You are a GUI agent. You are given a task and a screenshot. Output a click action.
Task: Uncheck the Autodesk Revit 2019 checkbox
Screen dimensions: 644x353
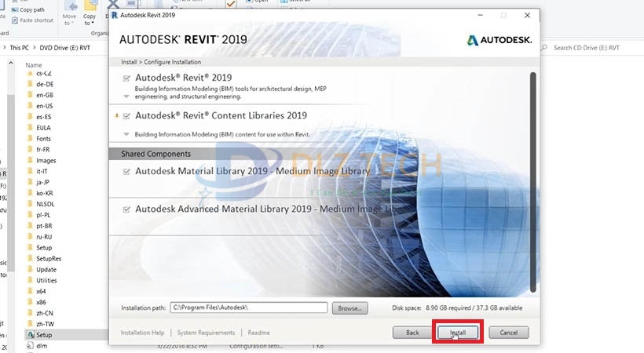[127, 78]
